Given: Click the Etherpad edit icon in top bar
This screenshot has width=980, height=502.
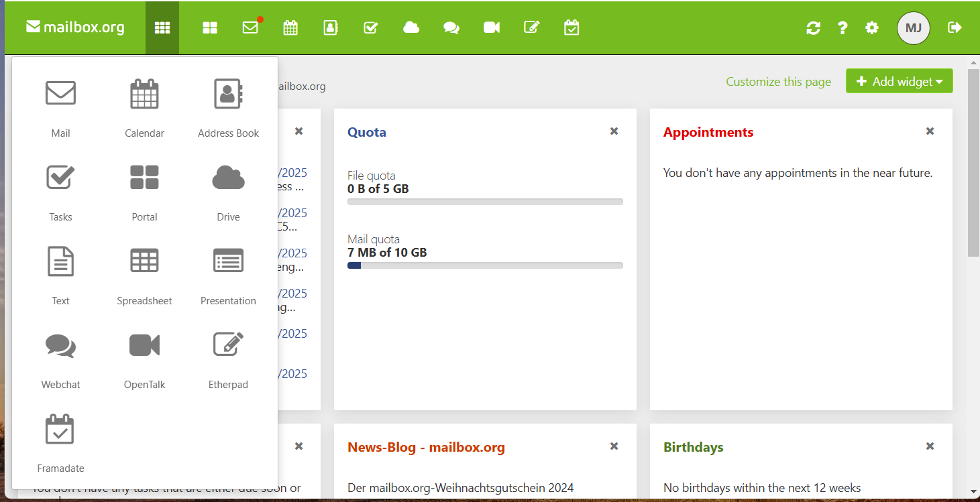Looking at the screenshot, I should pyautogui.click(x=532, y=27).
